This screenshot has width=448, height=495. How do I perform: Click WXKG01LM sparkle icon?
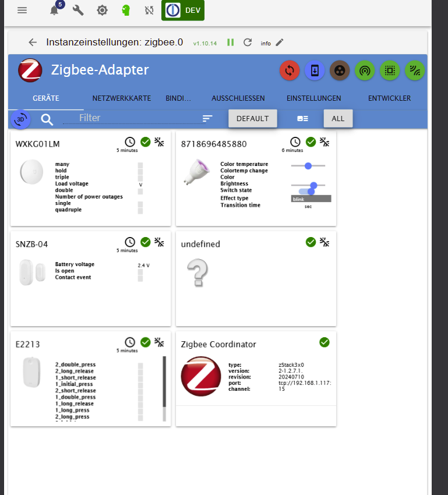[x=159, y=142]
